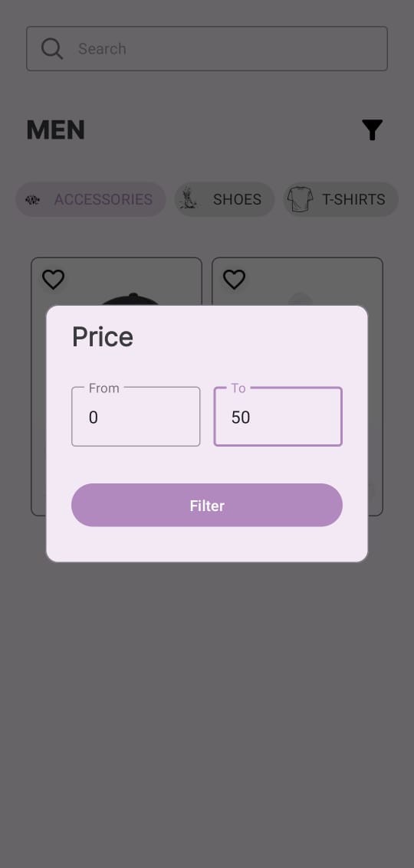Tap the Accessories category icon

[33, 200]
